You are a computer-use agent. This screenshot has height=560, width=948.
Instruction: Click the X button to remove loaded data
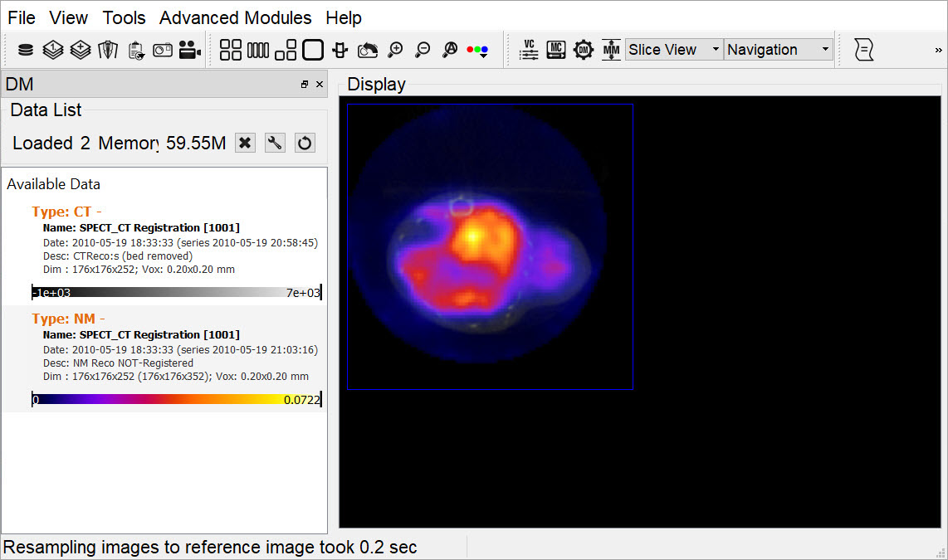click(x=245, y=143)
